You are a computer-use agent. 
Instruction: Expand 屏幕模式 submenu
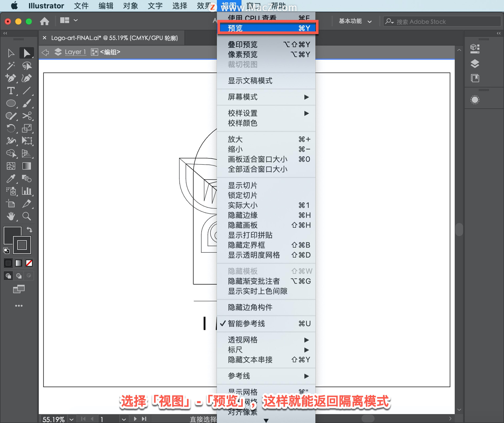(266, 97)
